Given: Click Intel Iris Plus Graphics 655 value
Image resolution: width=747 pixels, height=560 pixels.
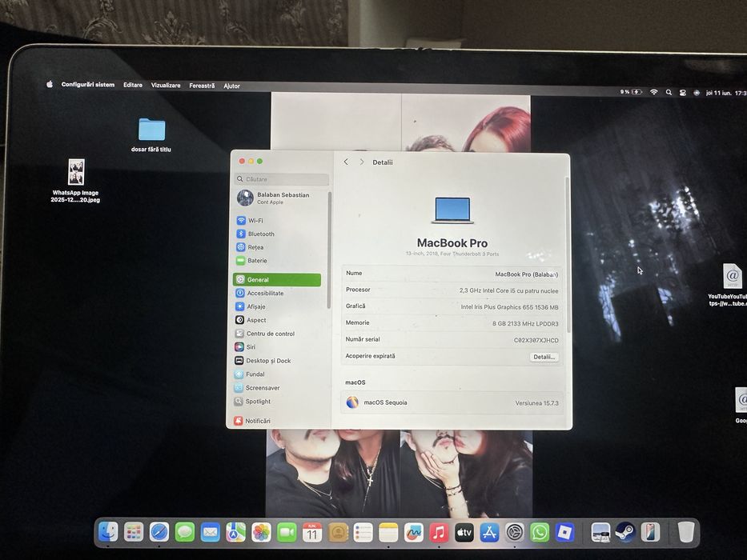Looking at the screenshot, I should [509, 307].
